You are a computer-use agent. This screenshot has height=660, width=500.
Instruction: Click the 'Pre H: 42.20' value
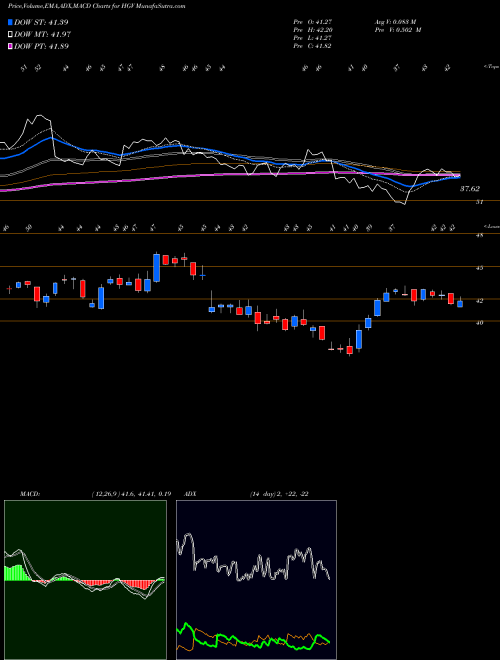312,30
